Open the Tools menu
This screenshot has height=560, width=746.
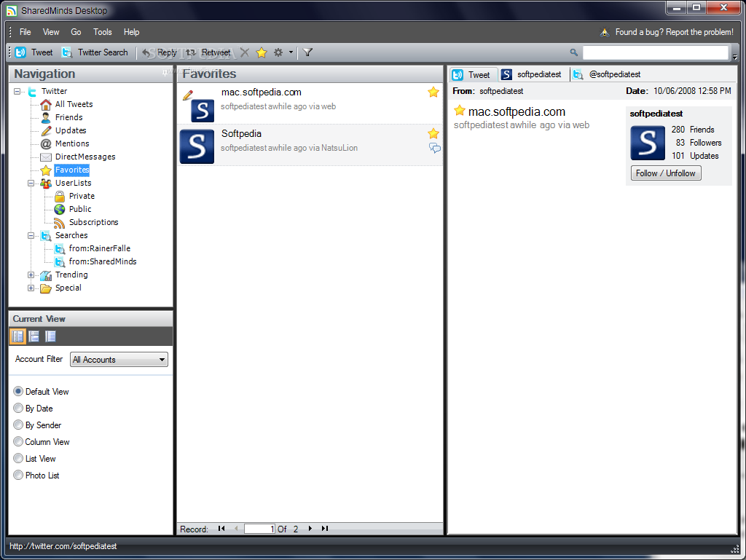[102, 32]
